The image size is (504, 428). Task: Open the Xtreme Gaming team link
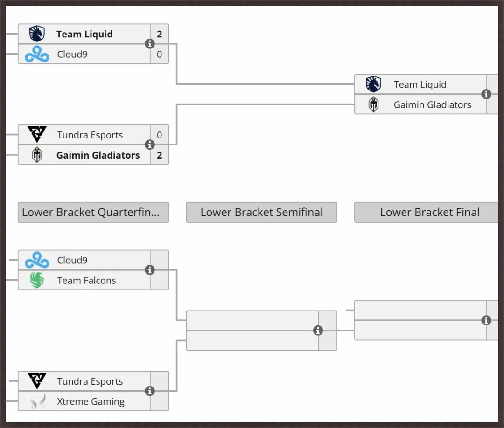tap(91, 401)
